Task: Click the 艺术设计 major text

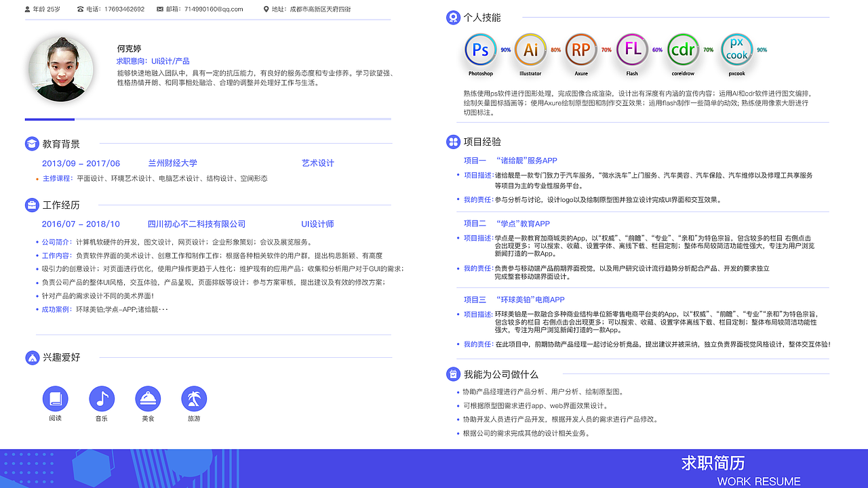Action: [318, 163]
